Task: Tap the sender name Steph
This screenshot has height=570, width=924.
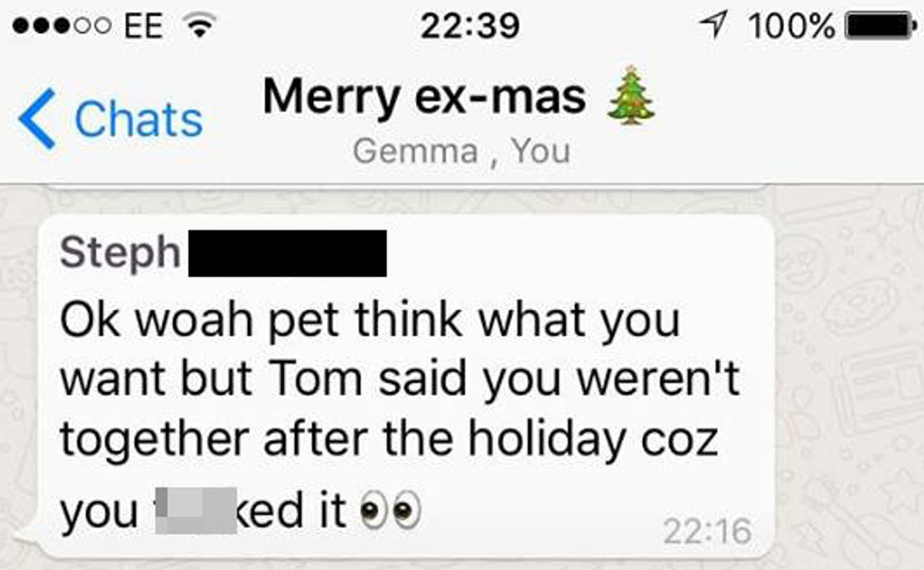Action: [x=121, y=252]
